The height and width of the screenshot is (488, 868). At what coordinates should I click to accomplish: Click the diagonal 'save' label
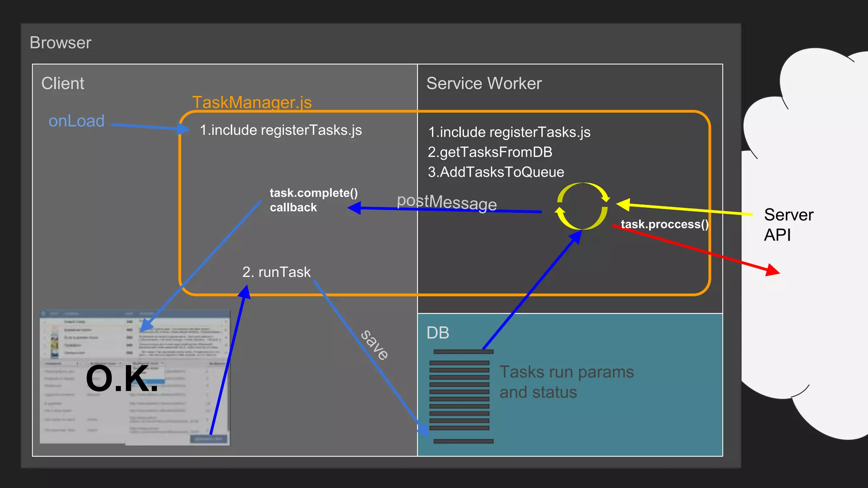(x=375, y=345)
